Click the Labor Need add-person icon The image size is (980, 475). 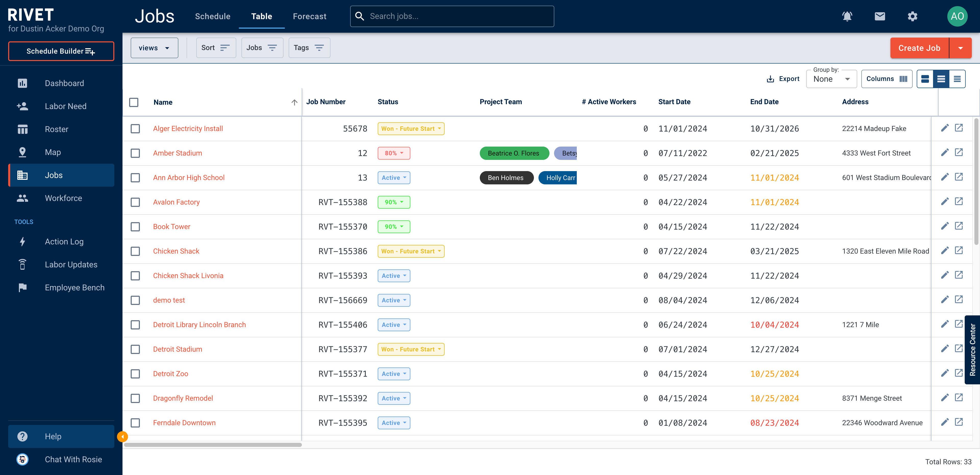22,106
